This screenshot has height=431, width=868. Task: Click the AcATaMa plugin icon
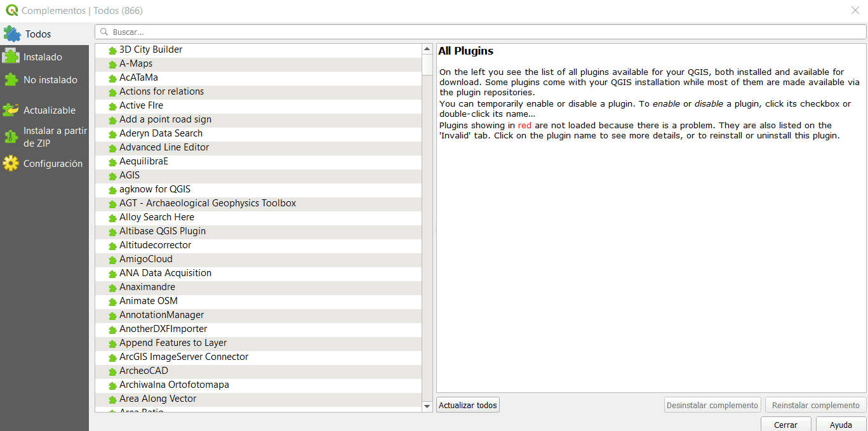pyautogui.click(x=112, y=78)
